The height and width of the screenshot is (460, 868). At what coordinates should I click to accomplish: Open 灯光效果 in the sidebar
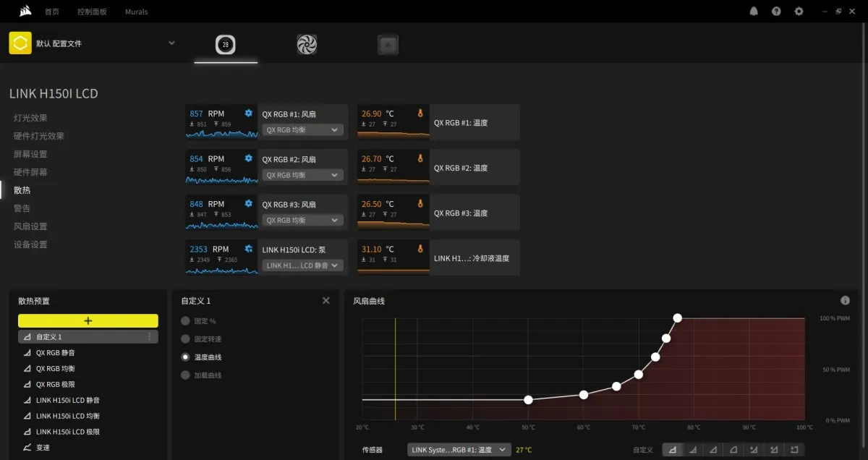pyautogui.click(x=30, y=118)
